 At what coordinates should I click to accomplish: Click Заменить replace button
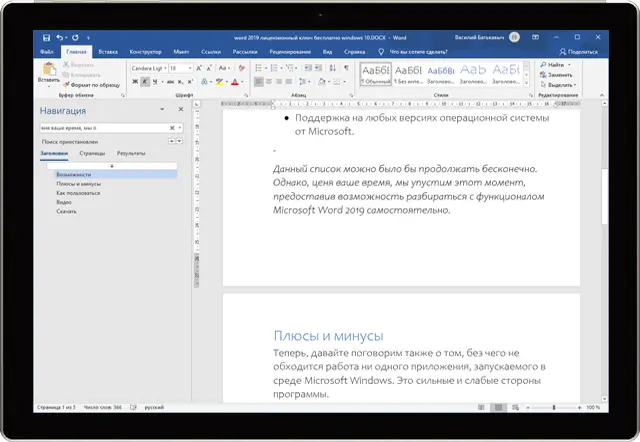tap(556, 75)
